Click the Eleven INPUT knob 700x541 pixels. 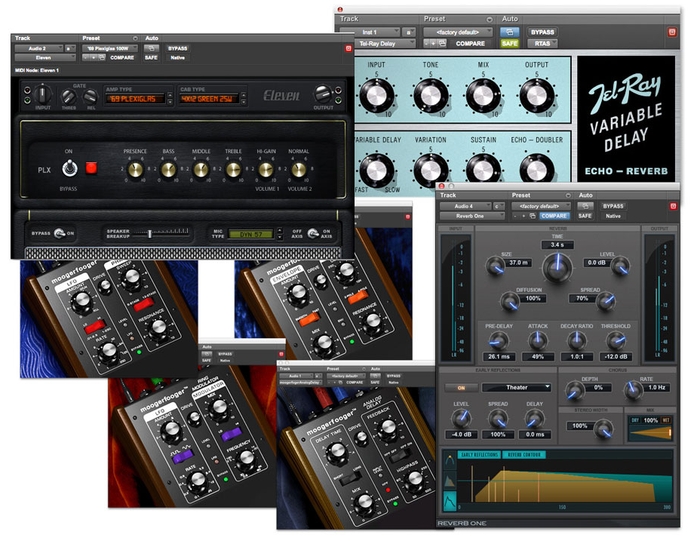[x=42, y=95]
